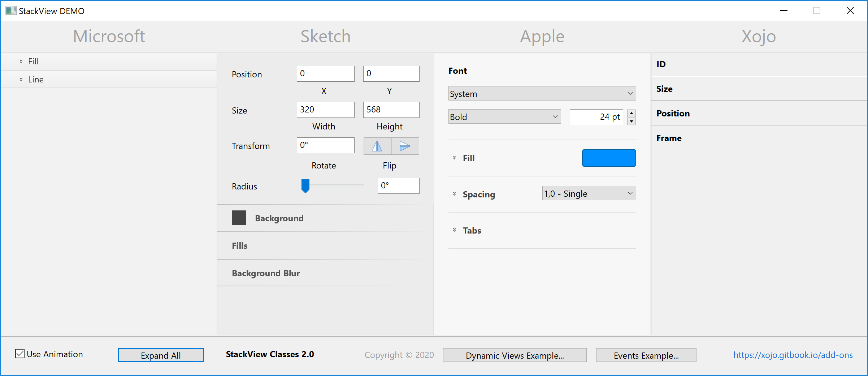The image size is (868, 376).
Task: Expand the Background section in Sketch
Action: (325, 218)
